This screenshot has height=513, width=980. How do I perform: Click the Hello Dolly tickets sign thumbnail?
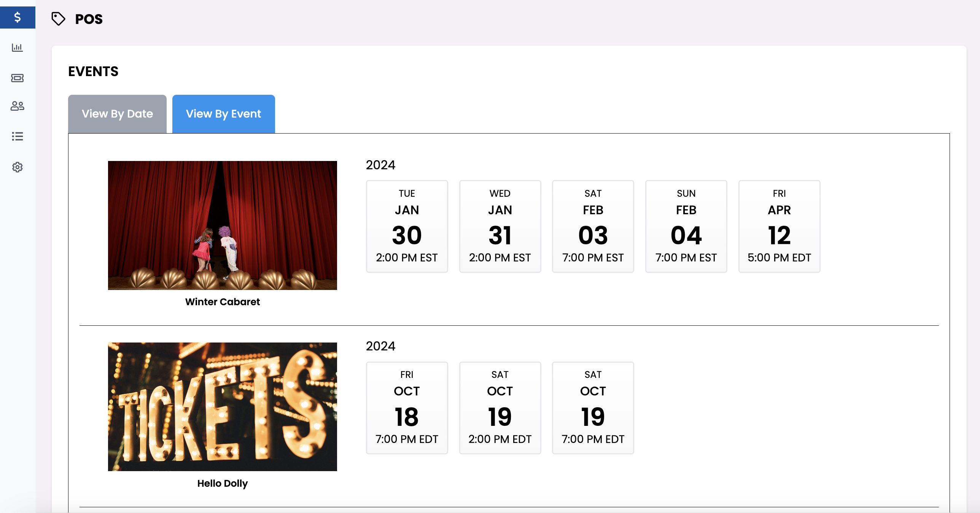222,407
